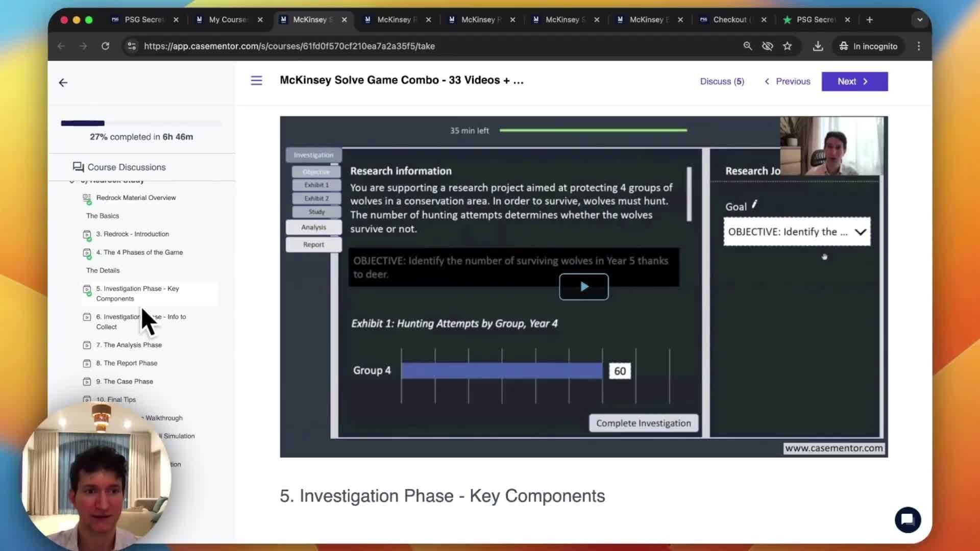Click 'The Basics' section label

(x=103, y=216)
